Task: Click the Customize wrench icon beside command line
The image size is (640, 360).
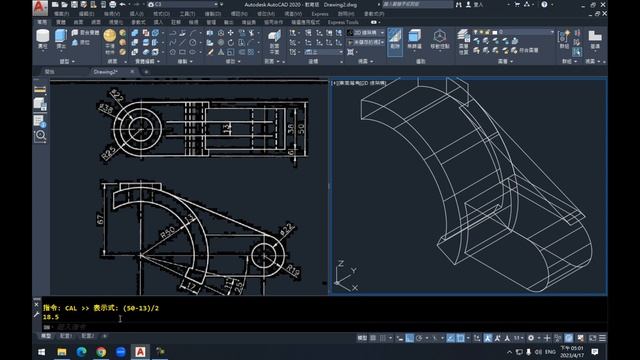Action: (x=36, y=314)
